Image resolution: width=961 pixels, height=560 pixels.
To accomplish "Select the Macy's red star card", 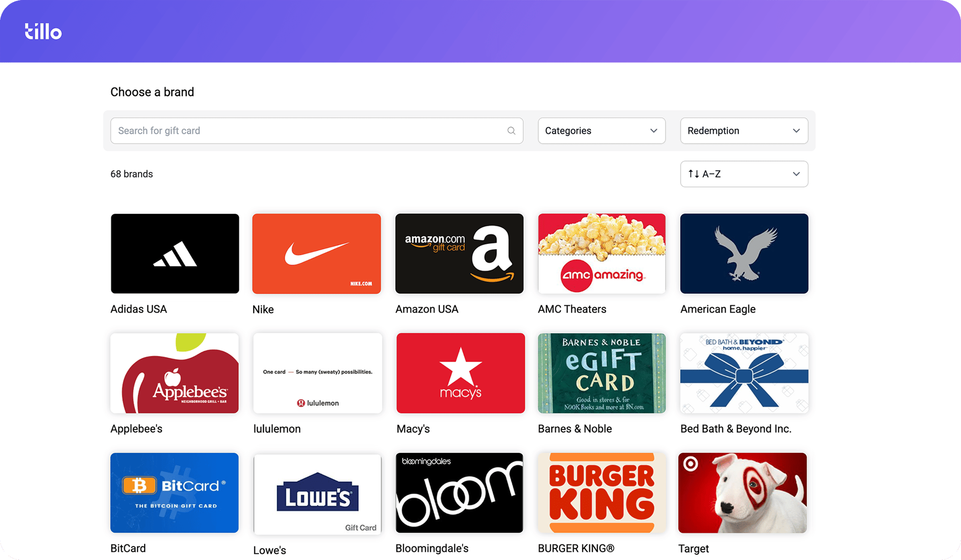I will 460,373.
